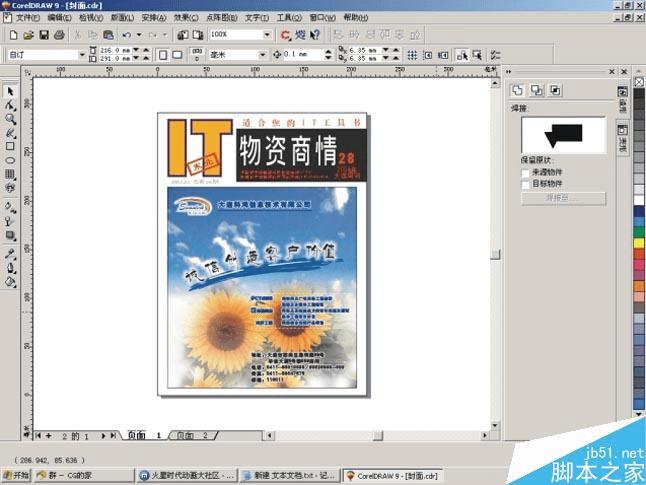Pick the yellow palette swatch
646x485 pixels.
(x=639, y=243)
